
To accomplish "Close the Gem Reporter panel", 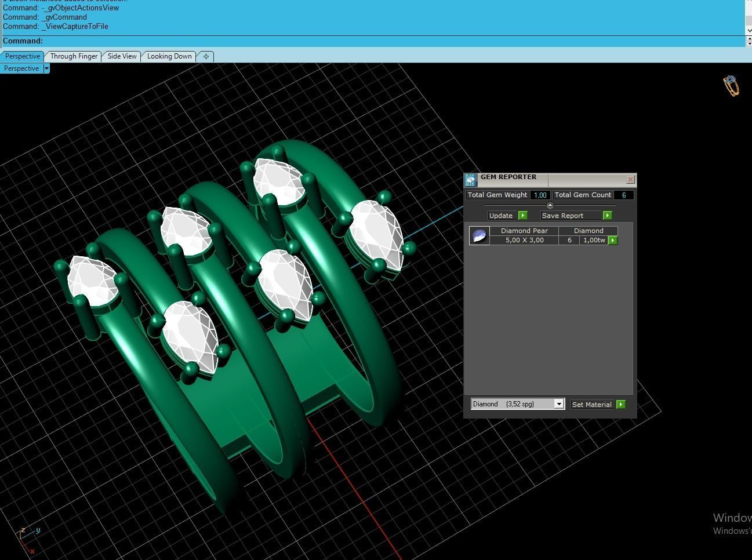I will [630, 180].
